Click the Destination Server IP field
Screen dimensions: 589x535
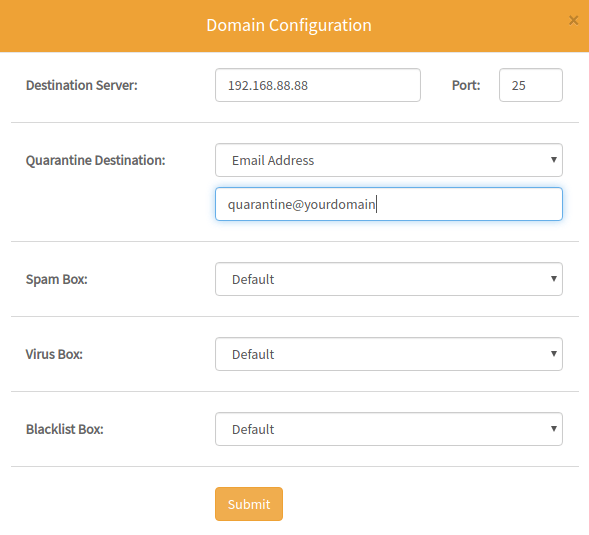pyautogui.click(x=318, y=85)
